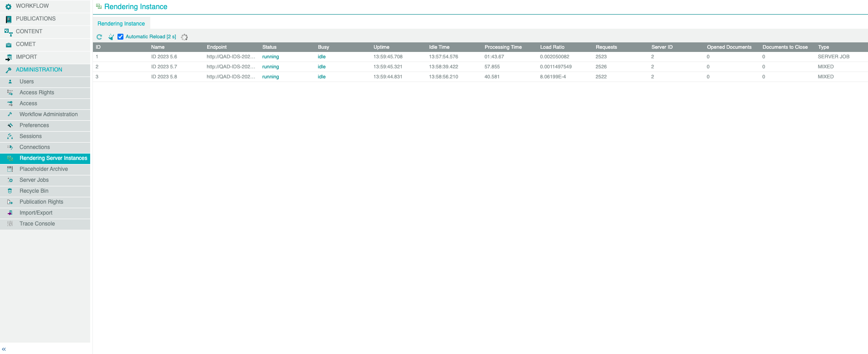Image resolution: width=868 pixels, height=354 pixels.
Task: Disable the Automatic Reload checkbox
Action: (121, 37)
